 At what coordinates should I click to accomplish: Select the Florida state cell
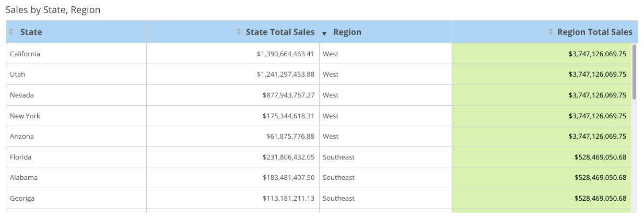[21, 157]
